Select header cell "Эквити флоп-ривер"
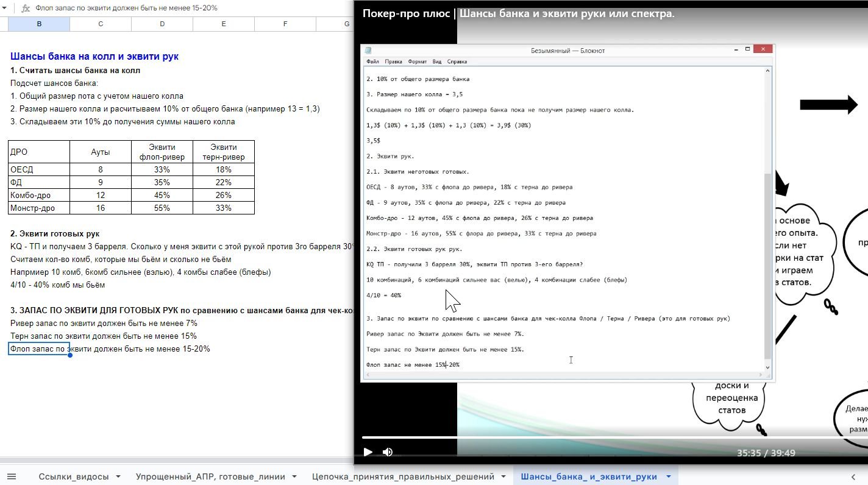Viewport: 868px width, 485px height. pyautogui.click(x=162, y=152)
